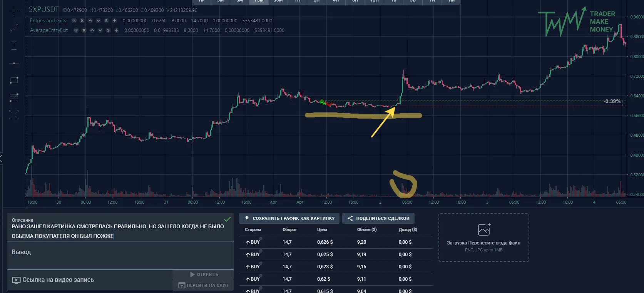Move AverageEntryExit indicator down
Image resolution: width=644 pixels, height=293 pixels.
tap(100, 30)
